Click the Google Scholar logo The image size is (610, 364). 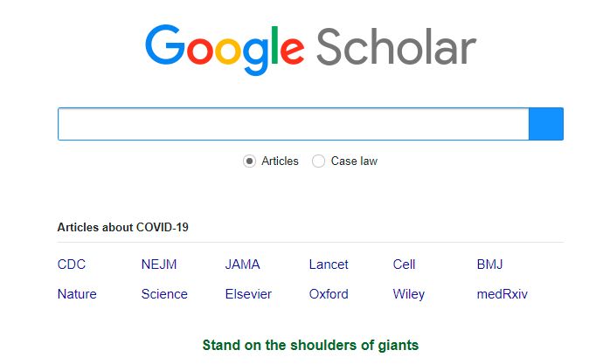click(310, 50)
